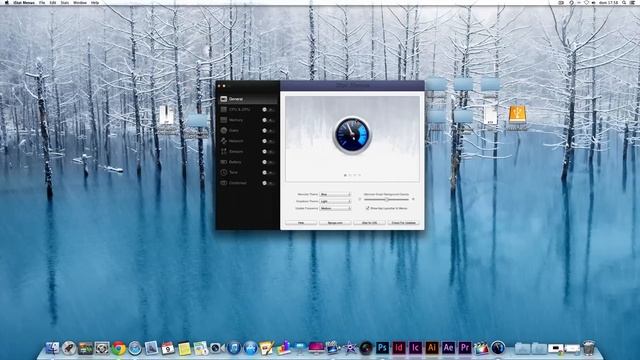The image size is (640, 360).
Task: Toggle the Network switch
Action: coord(268,141)
